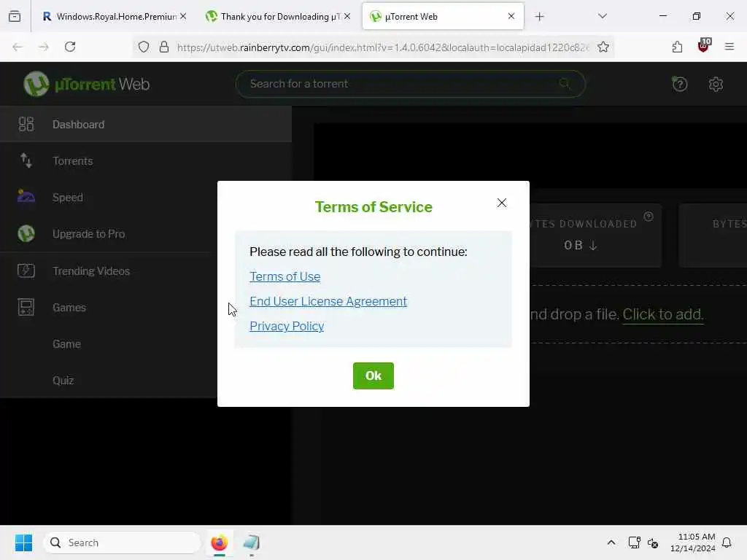Click the Bytes Downloaded info icon
Image resolution: width=747 pixels, height=560 pixels.
[649, 217]
